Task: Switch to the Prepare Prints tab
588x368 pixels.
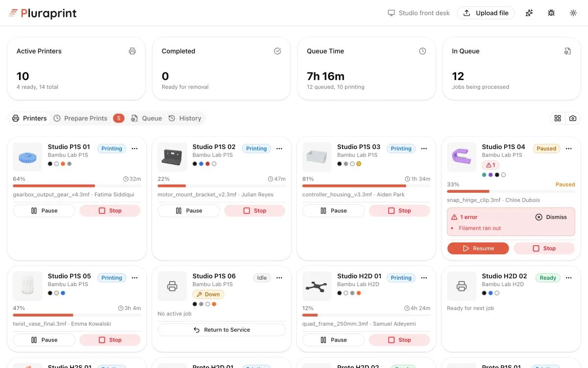Action: pos(80,118)
